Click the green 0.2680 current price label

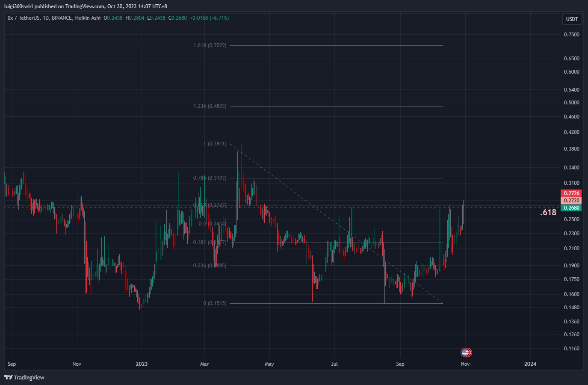point(571,208)
